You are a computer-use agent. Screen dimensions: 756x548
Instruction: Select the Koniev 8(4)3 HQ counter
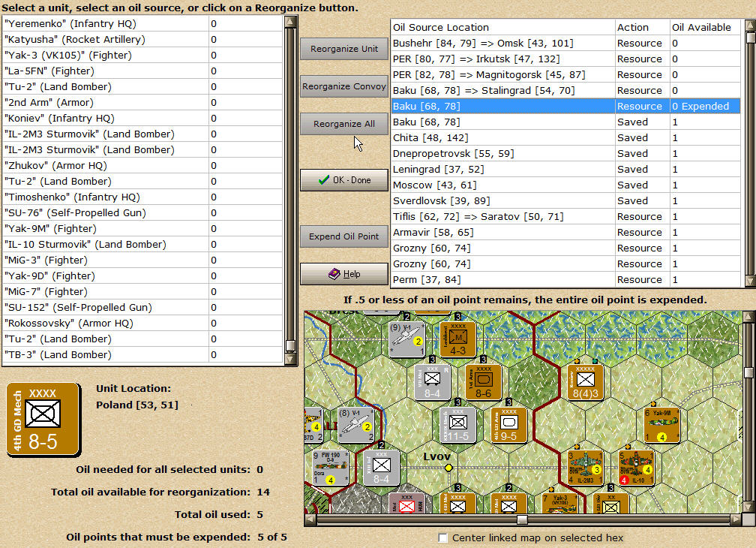click(x=585, y=382)
